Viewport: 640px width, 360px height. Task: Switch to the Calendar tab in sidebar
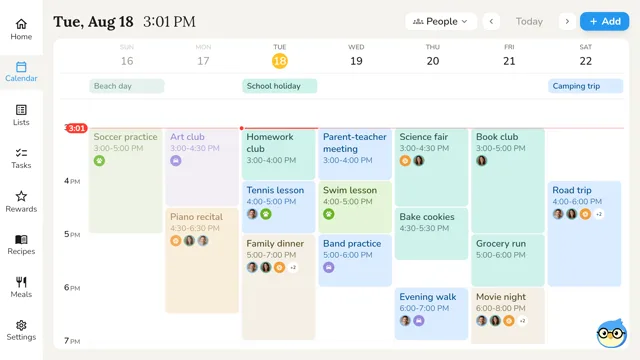[21, 72]
